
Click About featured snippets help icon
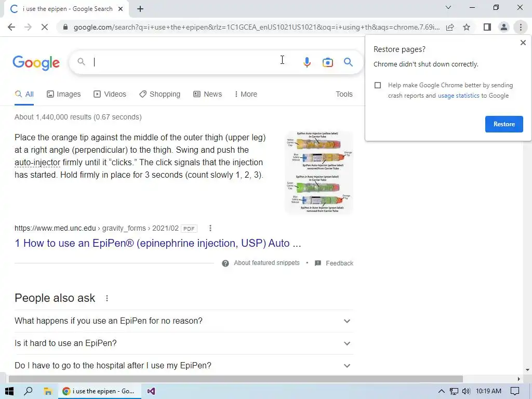pos(225,263)
